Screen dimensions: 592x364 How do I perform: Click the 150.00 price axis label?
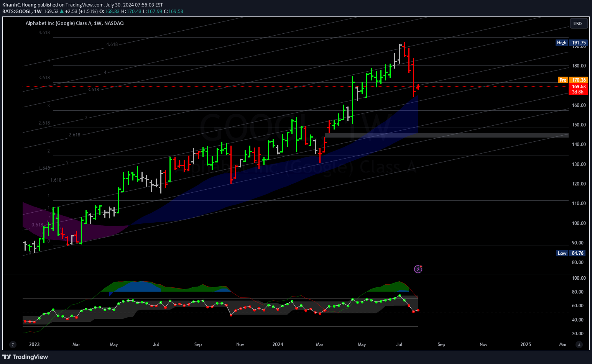(579, 125)
